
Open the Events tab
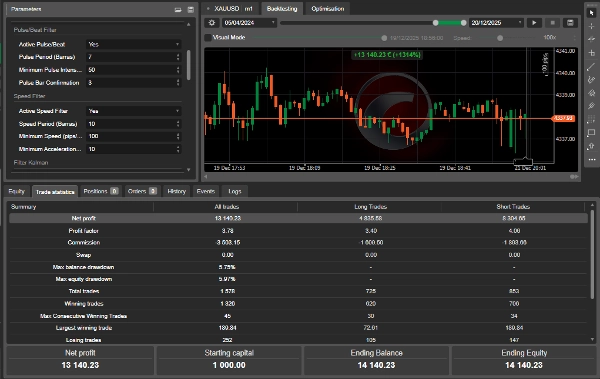click(x=205, y=191)
